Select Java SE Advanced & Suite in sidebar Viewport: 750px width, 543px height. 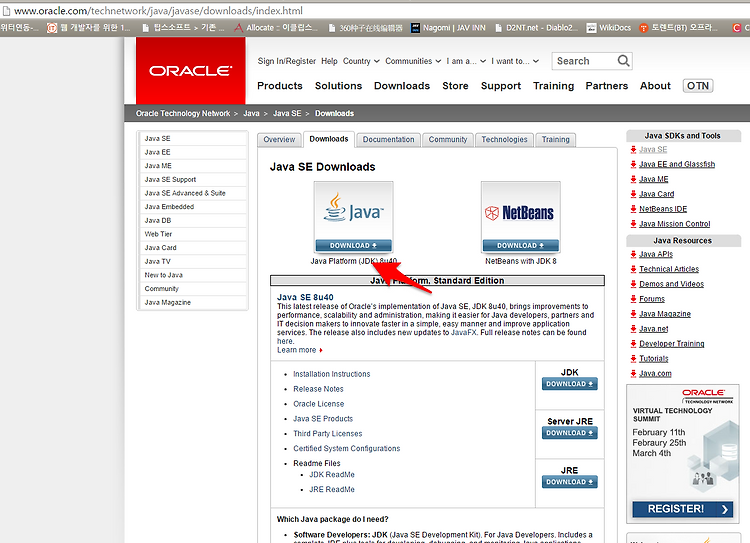(193, 193)
